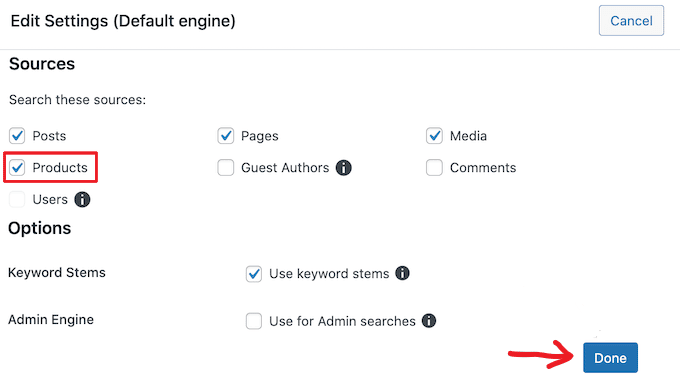Click the Admin Engine row label
680x384 pixels.
point(51,320)
